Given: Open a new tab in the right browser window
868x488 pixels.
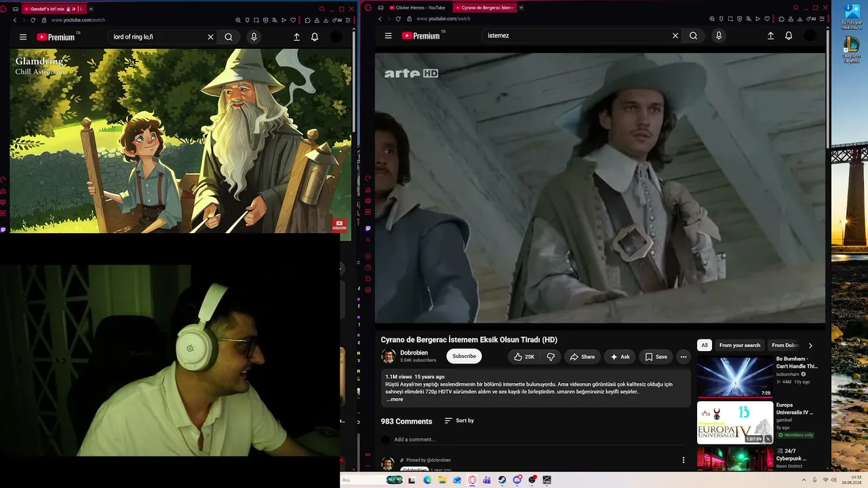Looking at the screenshot, I should [521, 7].
